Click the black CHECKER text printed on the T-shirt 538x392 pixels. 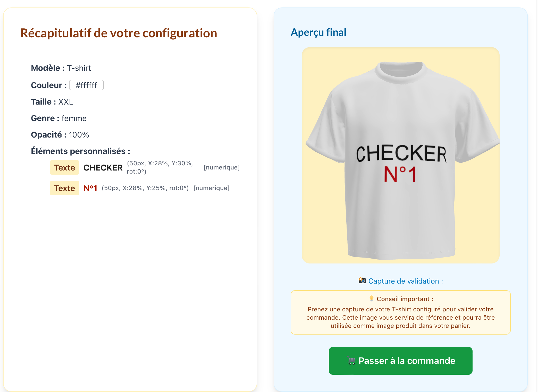(401, 154)
